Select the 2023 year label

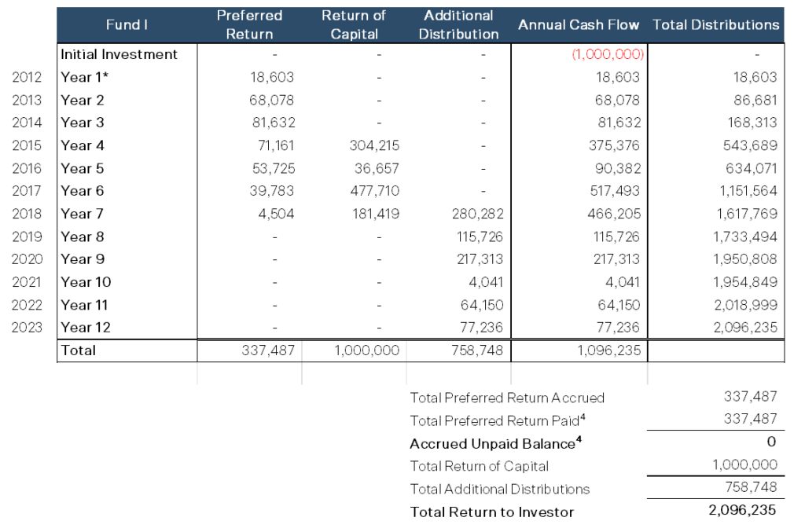(x=26, y=328)
